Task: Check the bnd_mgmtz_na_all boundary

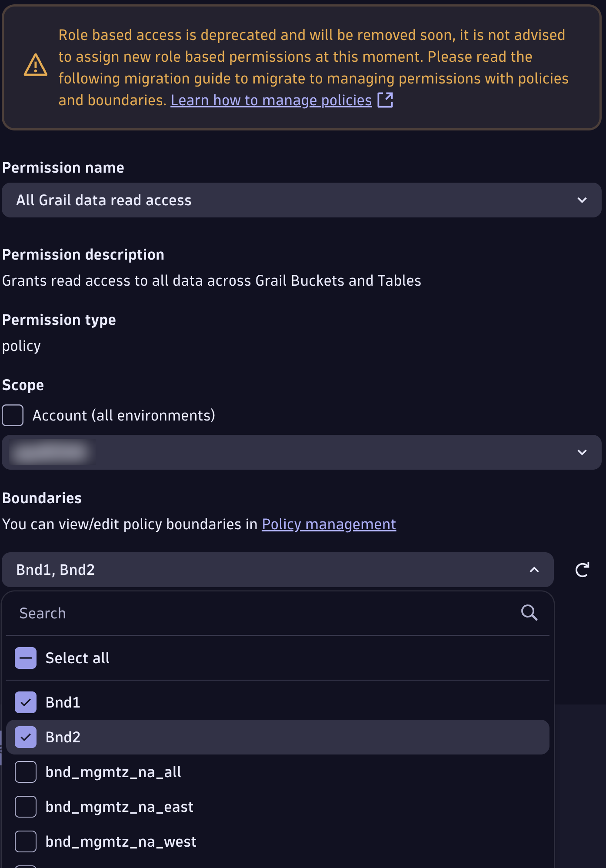Action: click(26, 772)
